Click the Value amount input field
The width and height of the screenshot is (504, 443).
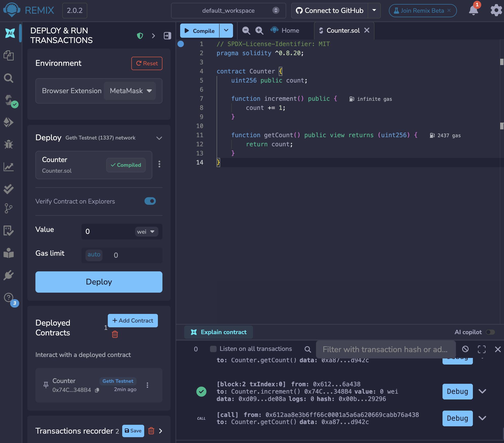point(108,231)
